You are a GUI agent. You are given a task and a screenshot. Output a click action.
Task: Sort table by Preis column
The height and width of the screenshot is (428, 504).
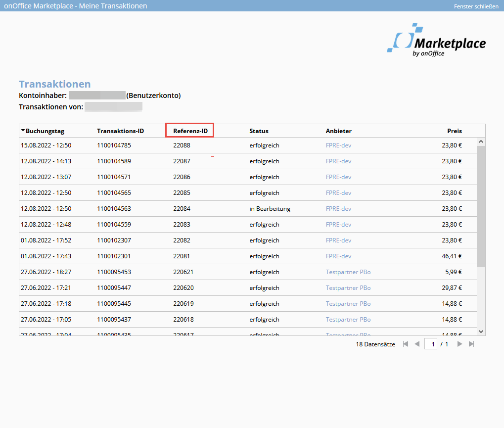pos(454,131)
